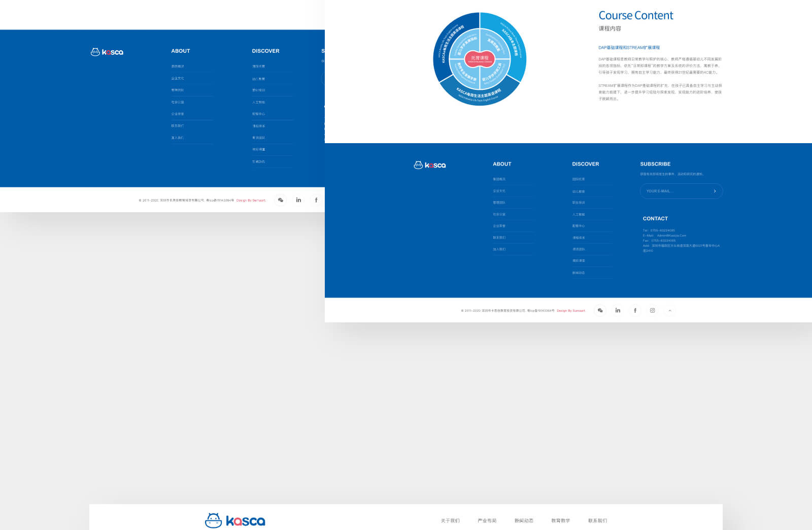Open Design By Sumaart link beside Instagram row
Viewport: 812px width, 530px height.
tap(570, 311)
